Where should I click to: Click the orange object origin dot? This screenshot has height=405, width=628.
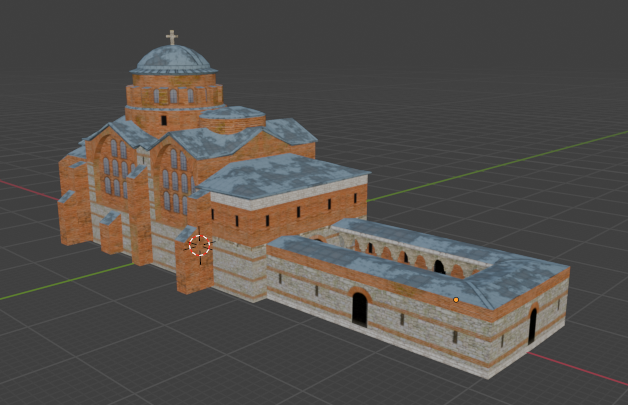(x=456, y=300)
